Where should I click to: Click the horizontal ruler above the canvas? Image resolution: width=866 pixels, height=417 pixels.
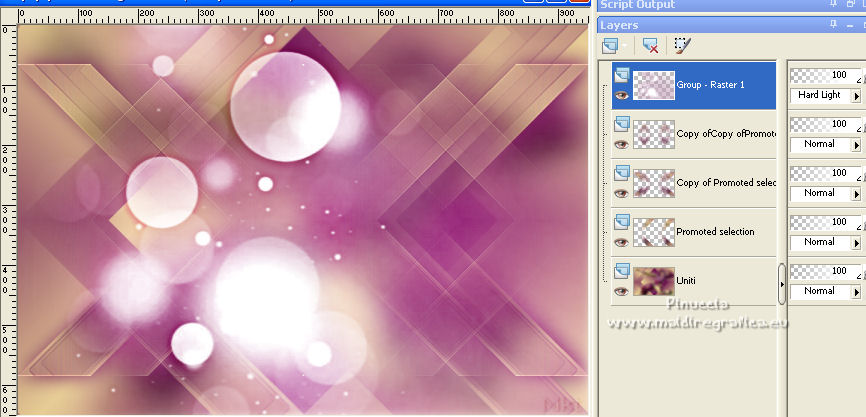(x=303, y=15)
